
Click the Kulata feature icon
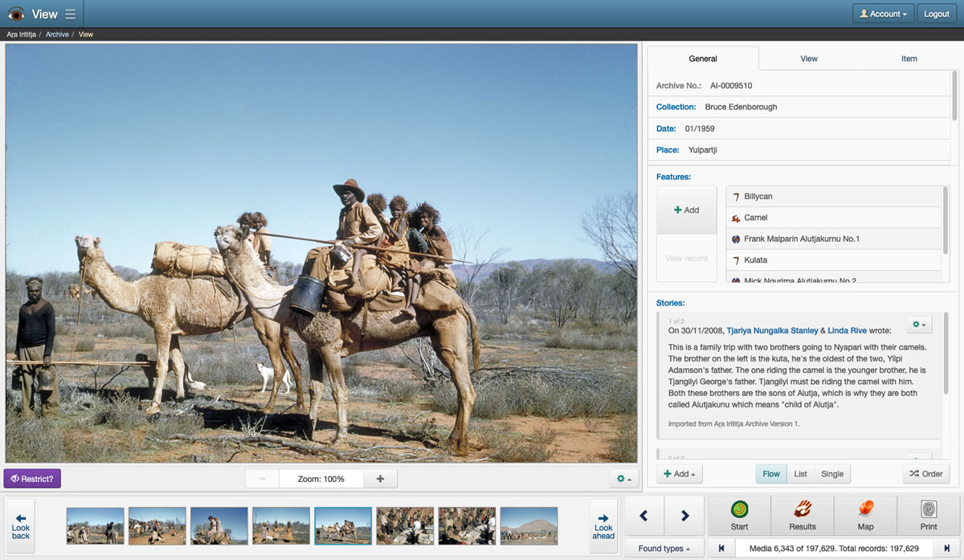[736, 260]
